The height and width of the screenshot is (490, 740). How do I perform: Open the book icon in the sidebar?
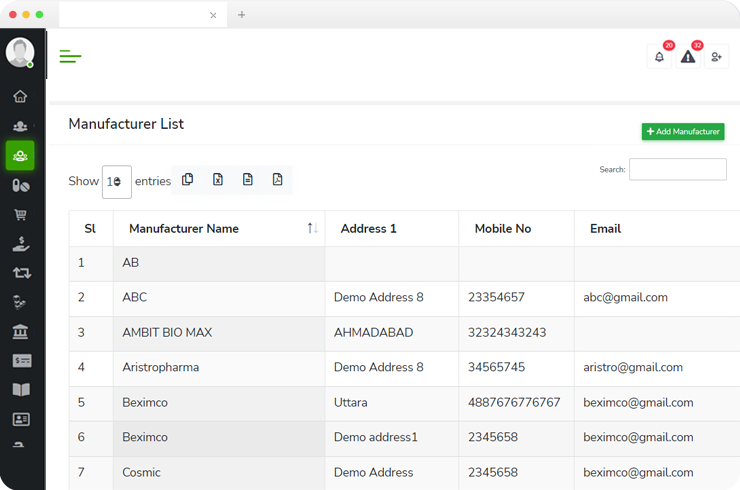click(x=20, y=390)
